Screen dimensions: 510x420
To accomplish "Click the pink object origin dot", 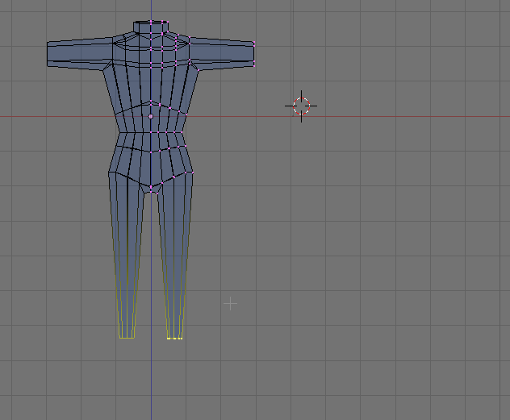I will tap(151, 116).
